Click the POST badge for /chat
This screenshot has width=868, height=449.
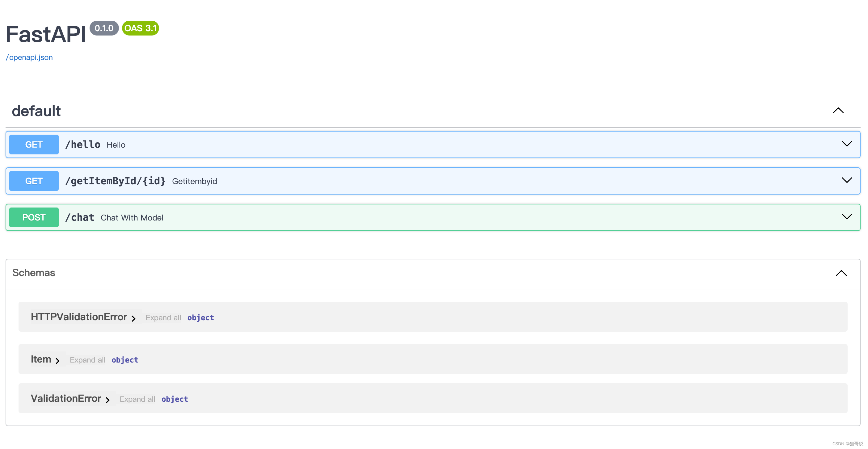34,217
